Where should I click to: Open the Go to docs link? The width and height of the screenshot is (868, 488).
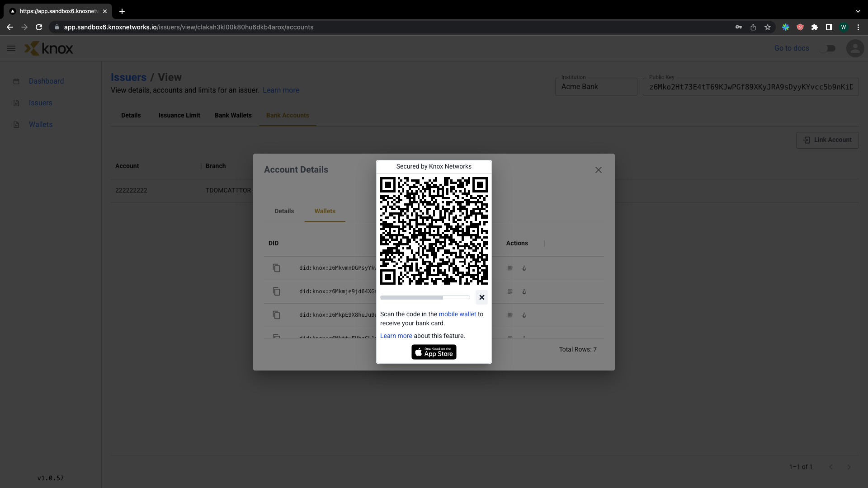[x=792, y=48]
